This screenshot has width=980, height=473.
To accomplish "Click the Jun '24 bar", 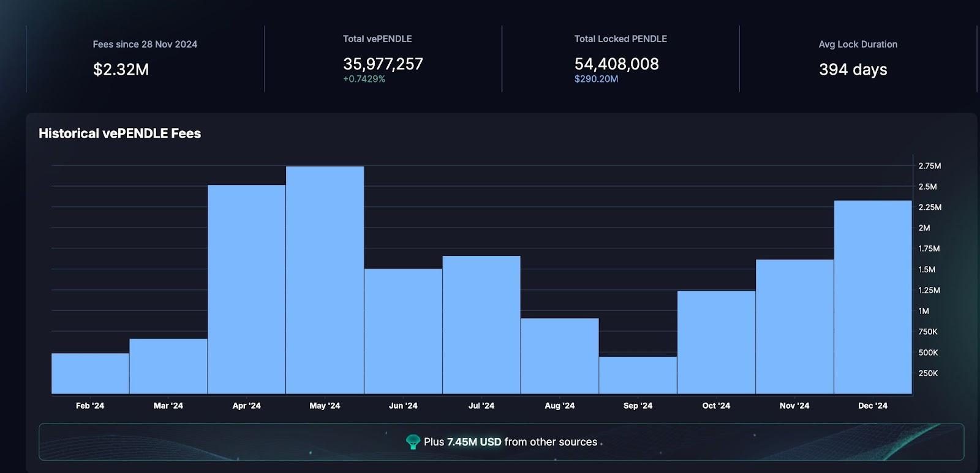I will click(403, 331).
